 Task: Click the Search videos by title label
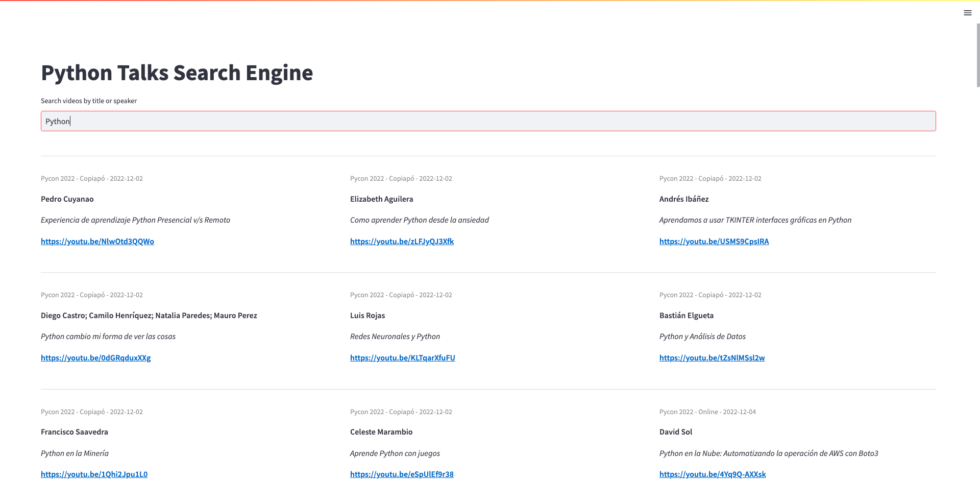click(89, 101)
